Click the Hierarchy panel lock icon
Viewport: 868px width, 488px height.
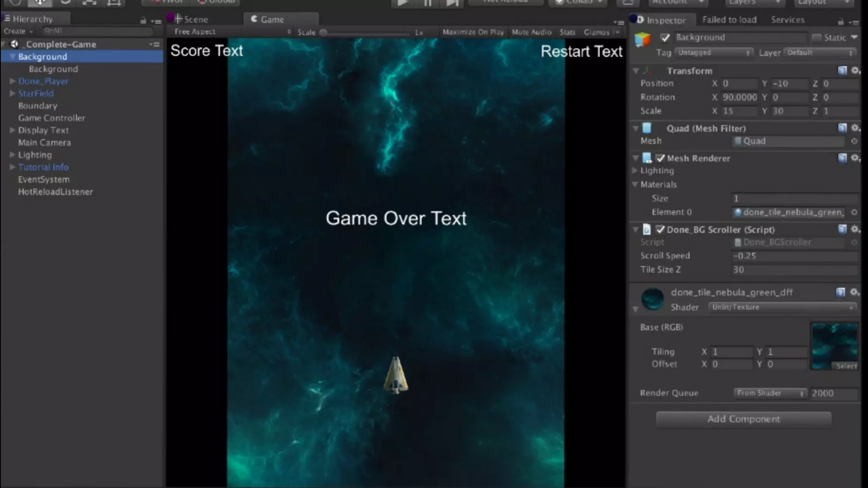pyautogui.click(x=143, y=20)
